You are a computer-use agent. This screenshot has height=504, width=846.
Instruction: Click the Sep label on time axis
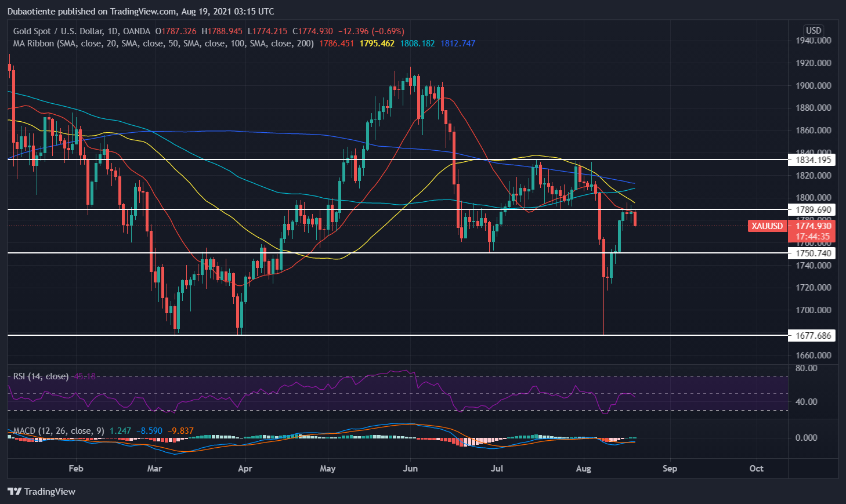(x=670, y=469)
